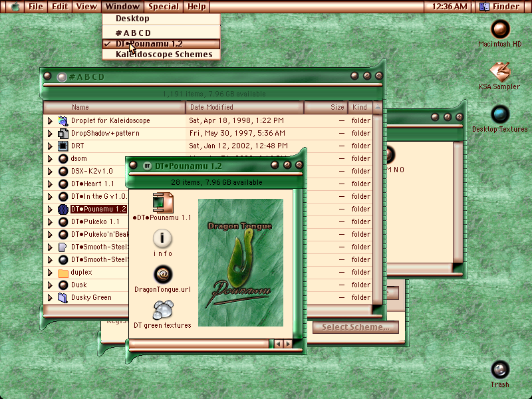This screenshot has height=399, width=532.
Task: Click the date Sat, Apr 18, 1998, 1:22 PM
Action: click(237, 120)
